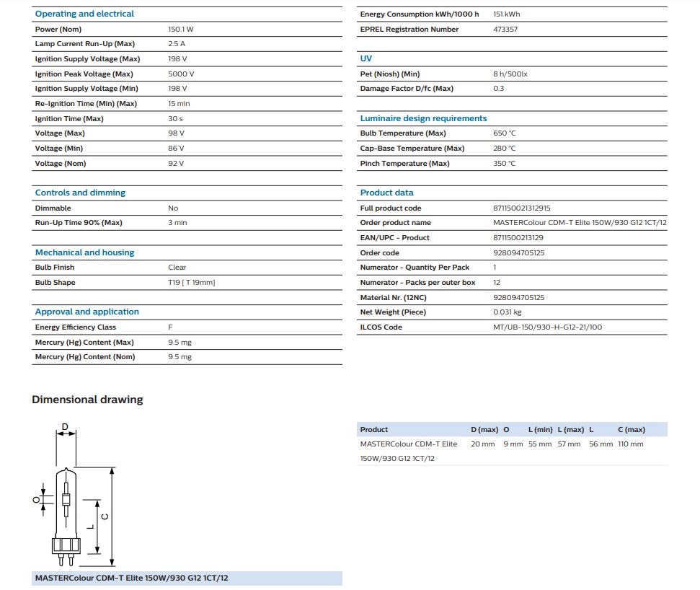Viewport: 700px width, 590px height.
Task: Select the 'MT/UB-150/930-H-G12-21/100' ILCOS code
Action: (548, 327)
